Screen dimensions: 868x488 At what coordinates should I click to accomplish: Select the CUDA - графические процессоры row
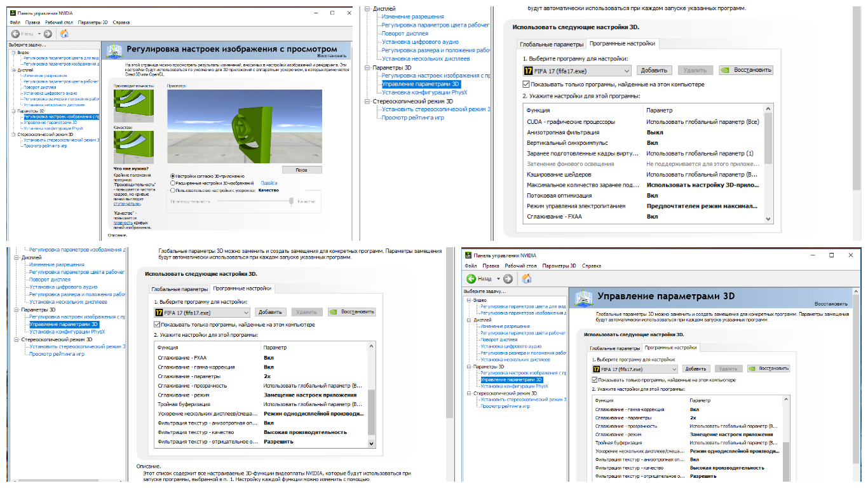pos(642,122)
